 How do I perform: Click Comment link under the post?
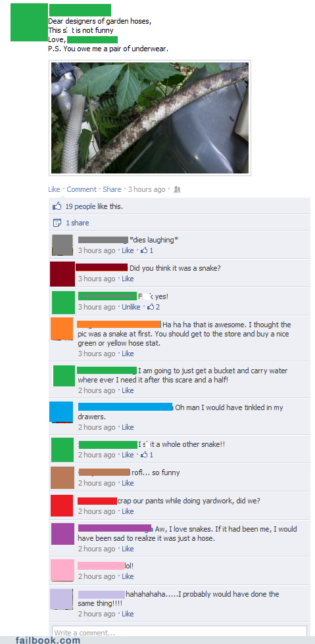pos(82,189)
